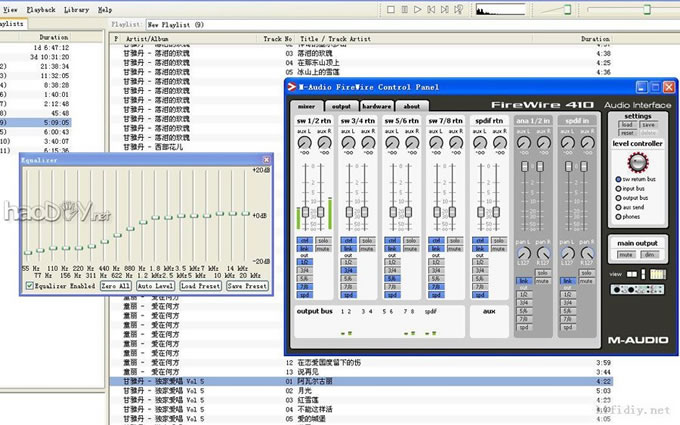The image size is (680, 425).
Task: Toggle solo on sw 1/2 rtn channel
Action: [322, 241]
